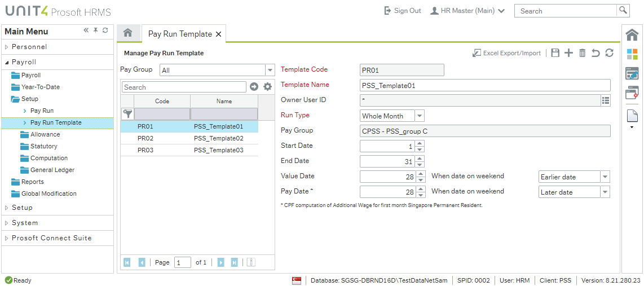Undo changes with the undo arrow icon
The width and height of the screenshot is (644, 286).
[x=596, y=53]
